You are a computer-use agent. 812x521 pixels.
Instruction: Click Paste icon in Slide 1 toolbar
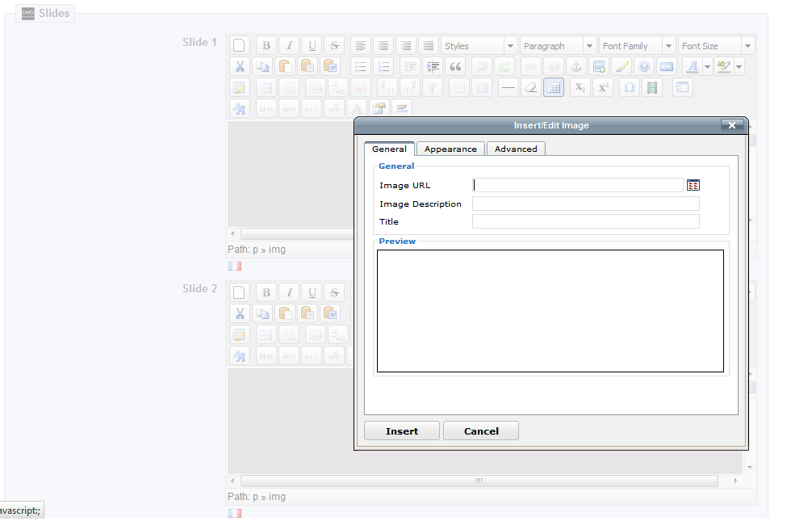point(286,66)
